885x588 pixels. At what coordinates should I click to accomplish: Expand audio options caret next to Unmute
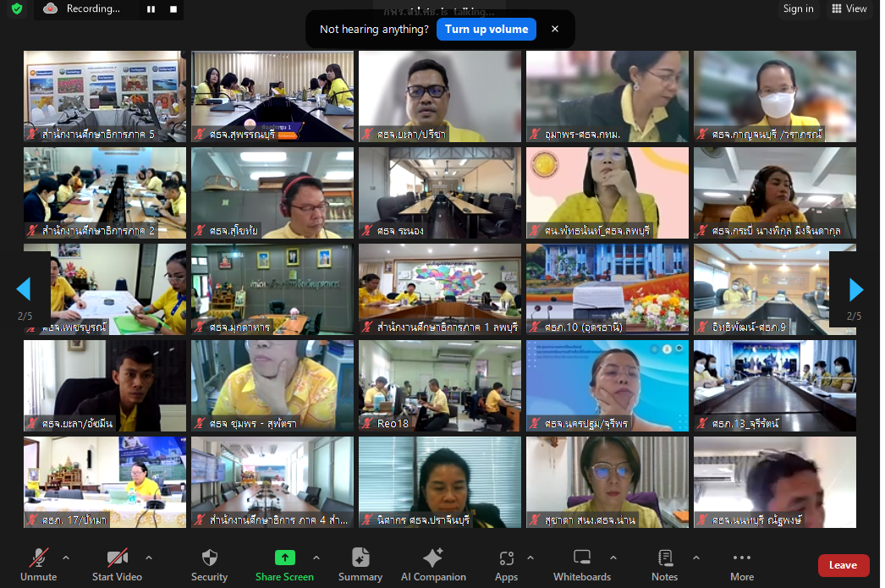click(x=66, y=558)
